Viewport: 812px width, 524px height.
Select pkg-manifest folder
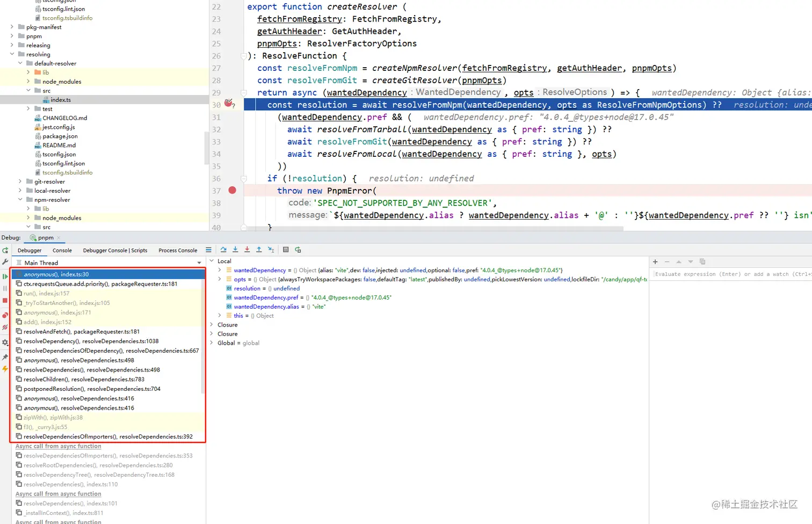[44, 27]
